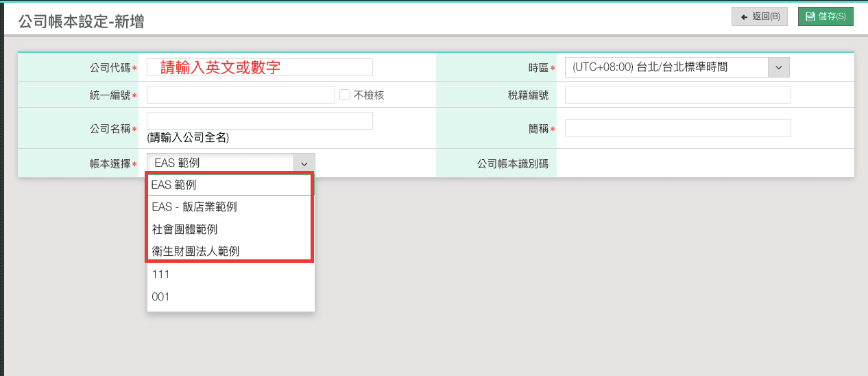This screenshot has width=868, height=376.
Task: Choose EAS - 飯店業範例 from the list
Action: [230, 207]
